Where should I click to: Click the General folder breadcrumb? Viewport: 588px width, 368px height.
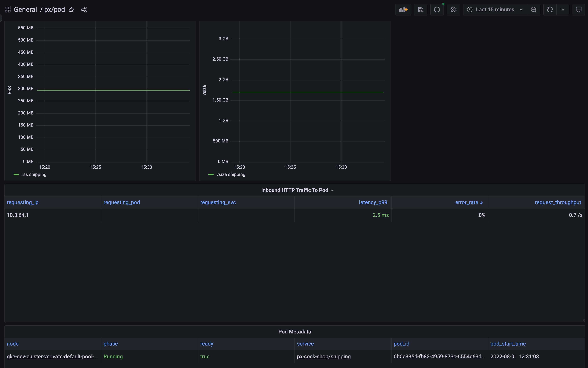pyautogui.click(x=25, y=10)
